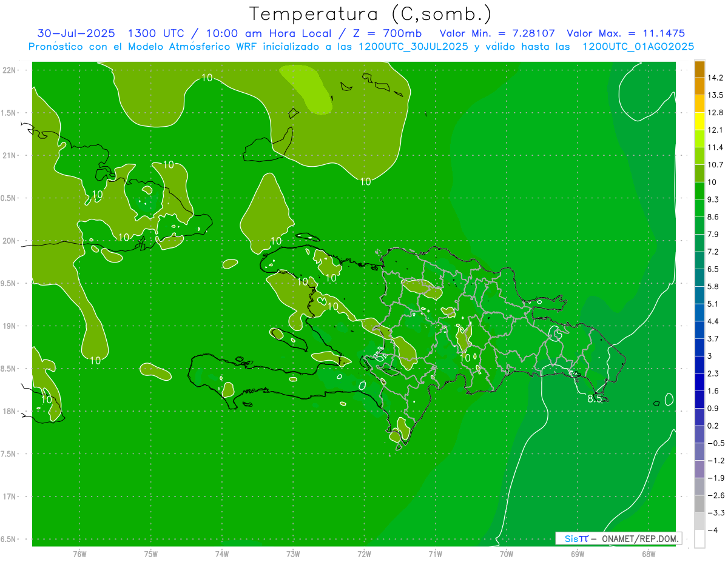
Task: Click "1200UTC_30JUL2025" initialization time text
Action: click(x=413, y=47)
